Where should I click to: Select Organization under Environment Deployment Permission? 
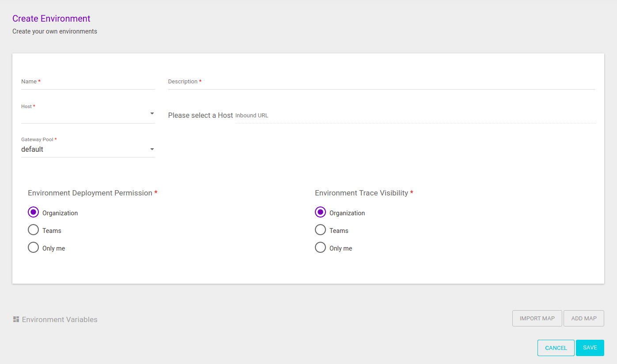click(x=34, y=212)
